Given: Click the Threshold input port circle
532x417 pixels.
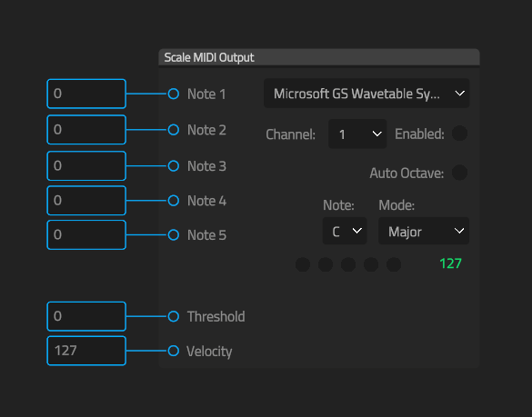Looking at the screenshot, I should click(x=174, y=316).
